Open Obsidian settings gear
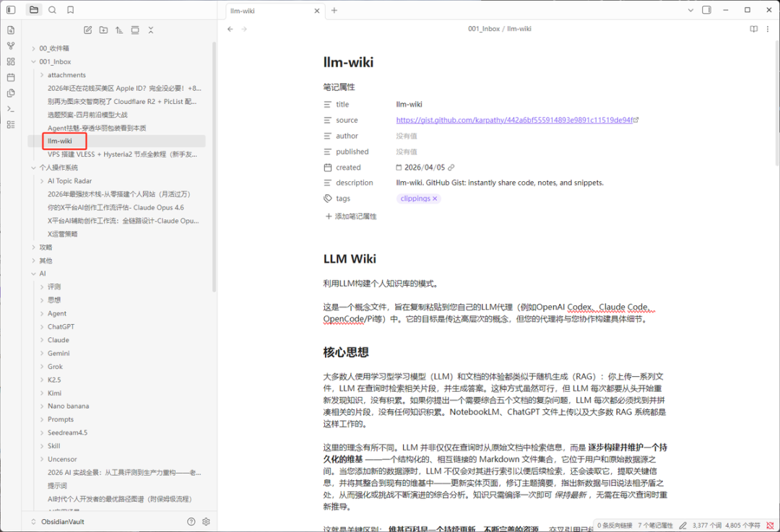 tap(206, 521)
